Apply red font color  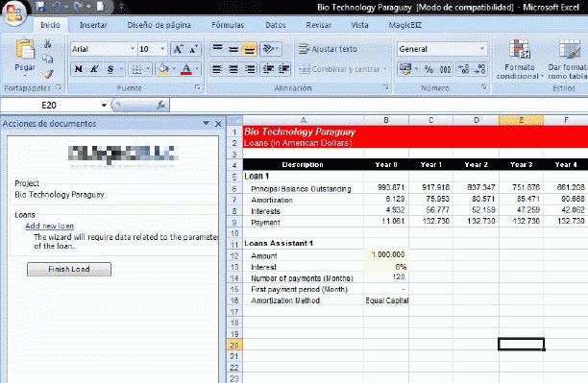[x=186, y=69]
